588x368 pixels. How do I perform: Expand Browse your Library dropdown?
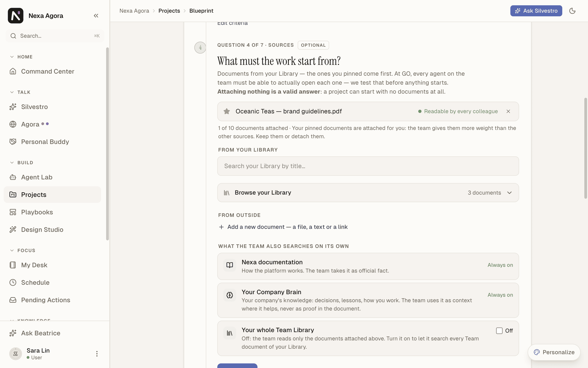point(368,193)
